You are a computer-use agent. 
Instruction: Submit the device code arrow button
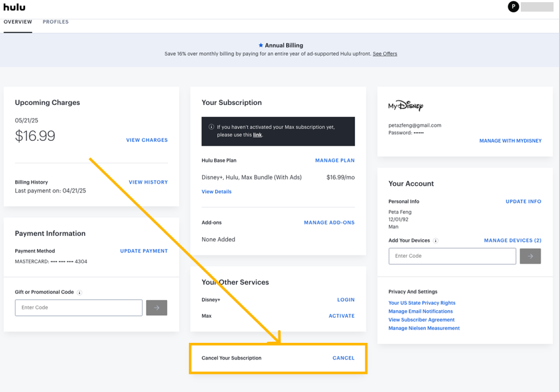click(530, 256)
